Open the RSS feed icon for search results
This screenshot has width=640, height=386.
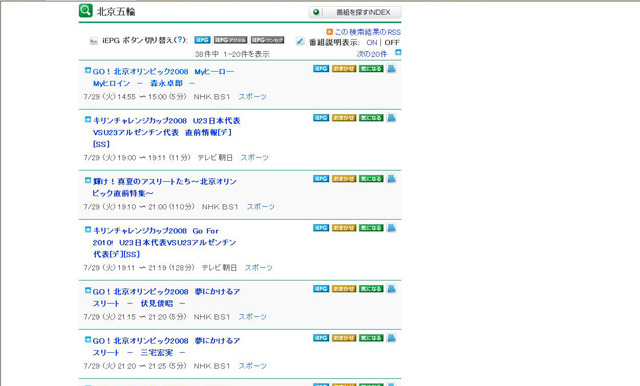tap(329, 32)
